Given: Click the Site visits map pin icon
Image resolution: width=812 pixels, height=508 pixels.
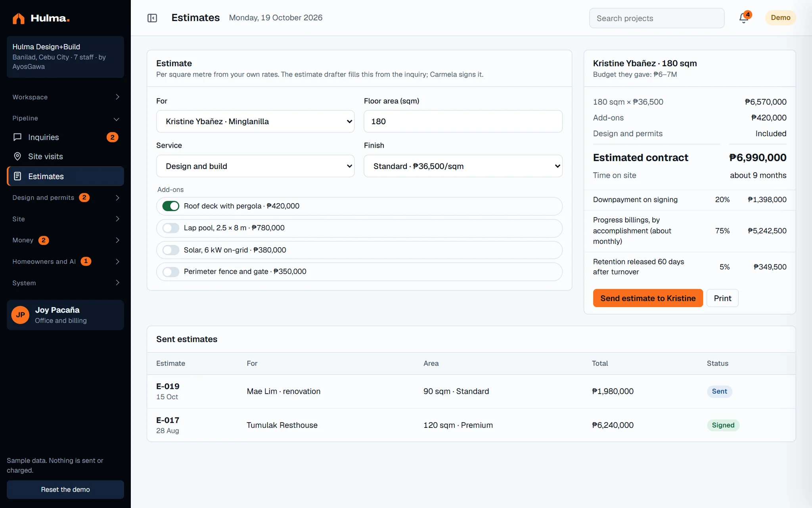Looking at the screenshot, I should (17, 156).
